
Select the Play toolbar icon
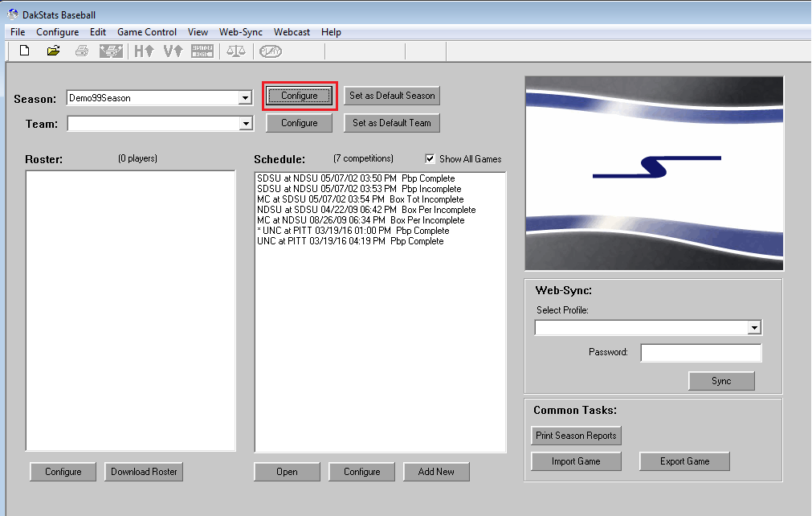pos(271,50)
